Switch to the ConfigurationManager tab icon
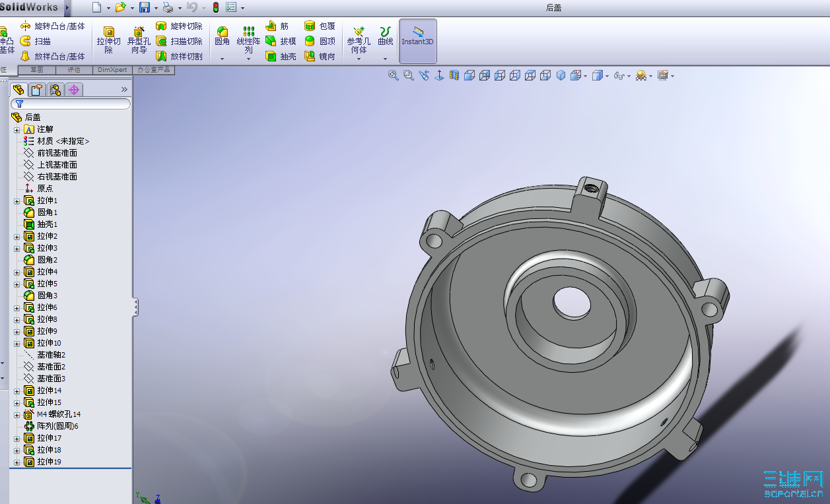Viewport: 830px width, 504px height. [55, 90]
